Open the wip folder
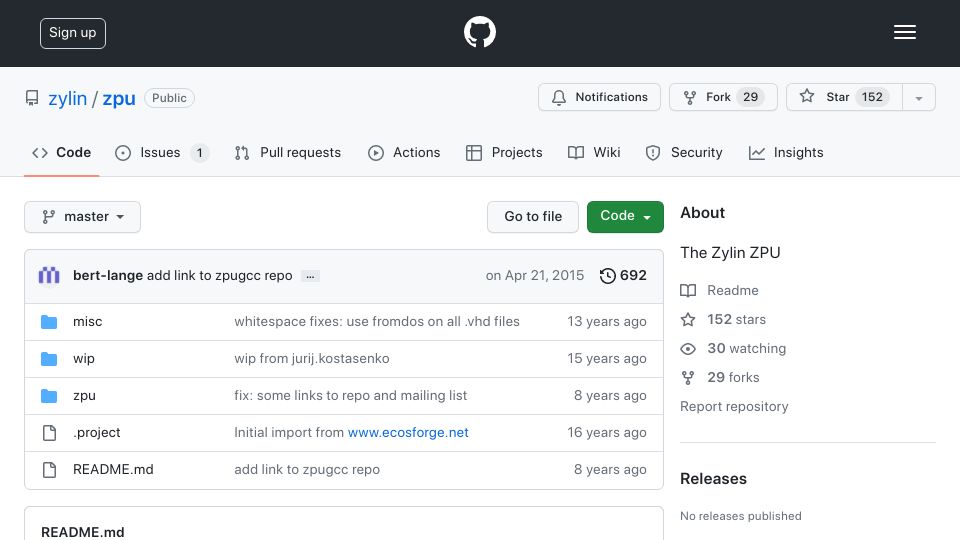The height and width of the screenshot is (540, 960). tap(84, 359)
